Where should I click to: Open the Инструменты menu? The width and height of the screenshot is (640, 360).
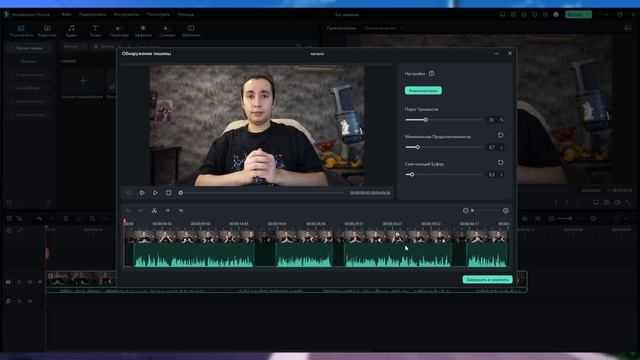pyautogui.click(x=127, y=14)
